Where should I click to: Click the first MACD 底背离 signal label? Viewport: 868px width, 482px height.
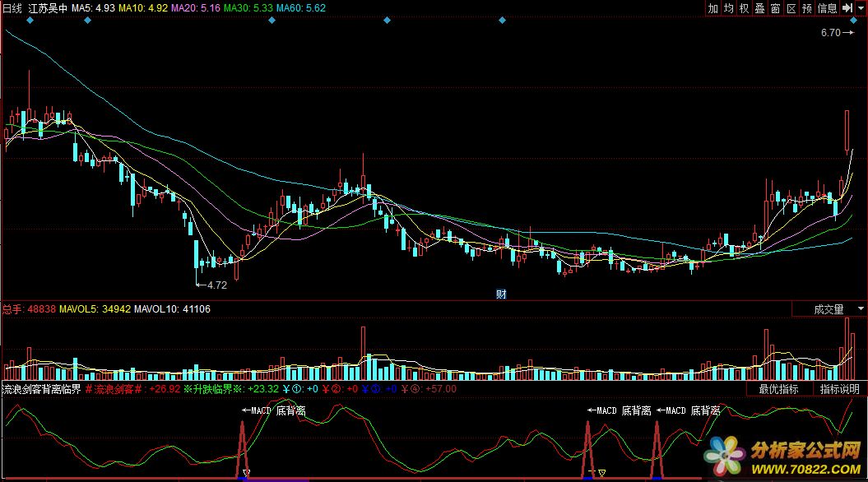[x=274, y=410]
